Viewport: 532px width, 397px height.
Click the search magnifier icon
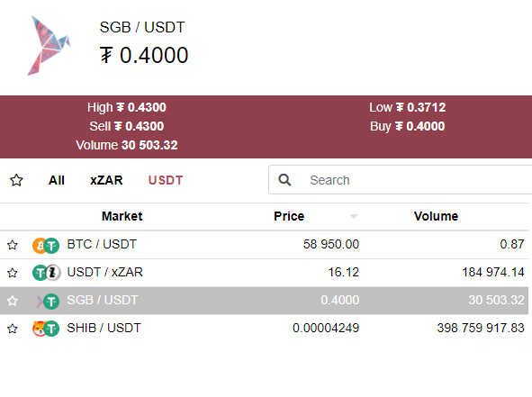pyautogui.click(x=284, y=180)
